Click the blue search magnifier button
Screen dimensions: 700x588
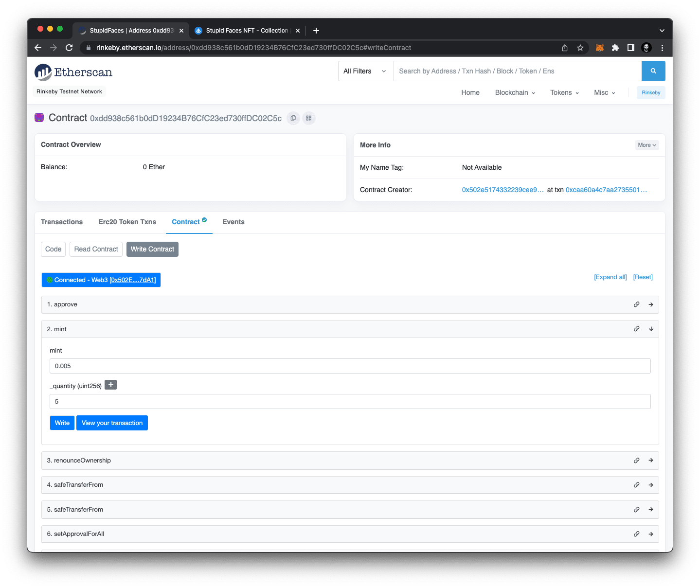point(653,71)
